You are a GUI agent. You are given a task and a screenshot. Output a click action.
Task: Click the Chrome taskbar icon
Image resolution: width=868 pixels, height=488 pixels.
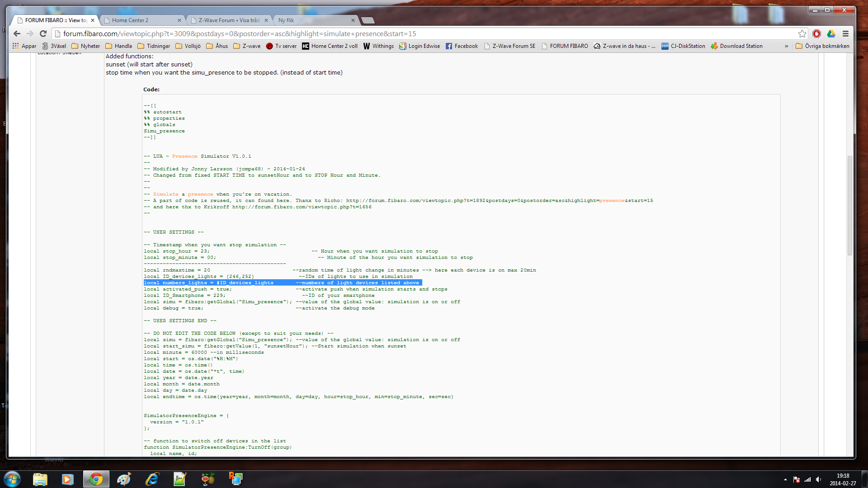pos(96,479)
